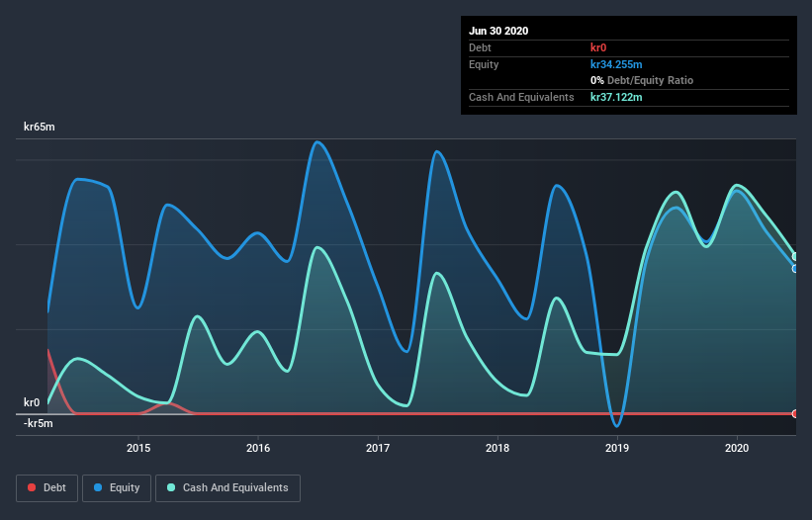Click the blue Equity legend dot
Screen dimensions: 812x520
coord(98,487)
